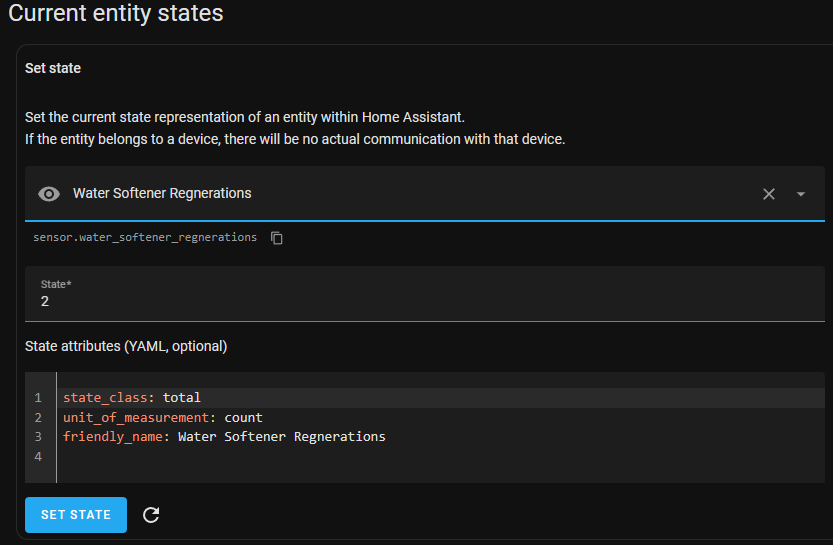Copy the sensor.water_softener_regnerations entity ID
The width and height of the screenshot is (833, 545).
277,238
